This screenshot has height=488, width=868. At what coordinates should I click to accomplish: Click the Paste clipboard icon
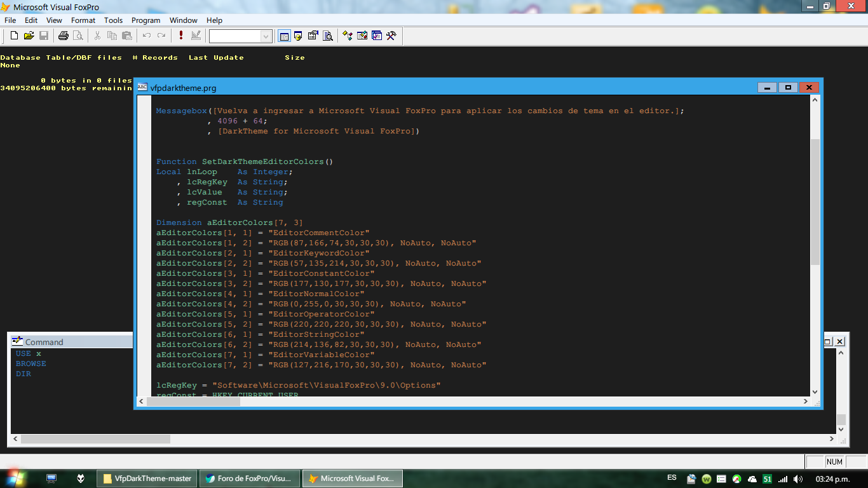(x=126, y=36)
